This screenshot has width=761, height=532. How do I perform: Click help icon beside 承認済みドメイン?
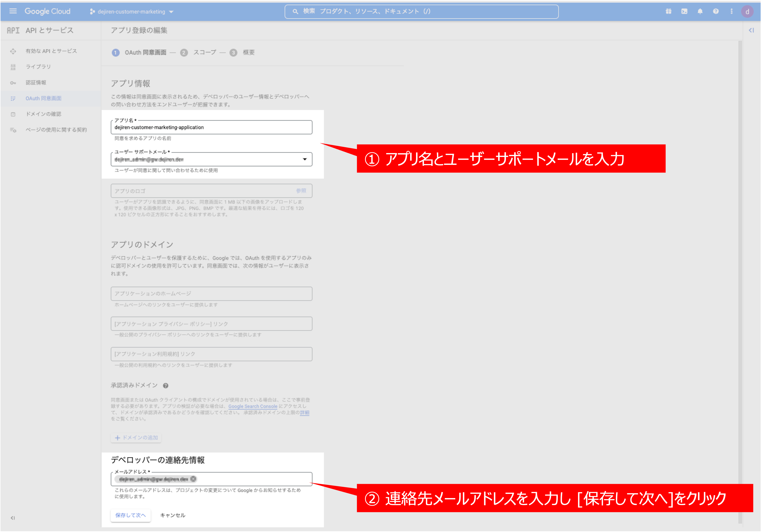166,385
